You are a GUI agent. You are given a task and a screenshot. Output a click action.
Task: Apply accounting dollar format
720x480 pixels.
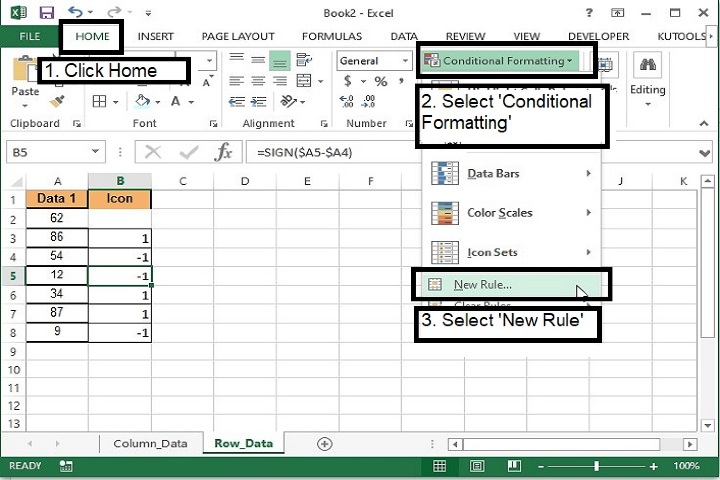[348, 81]
